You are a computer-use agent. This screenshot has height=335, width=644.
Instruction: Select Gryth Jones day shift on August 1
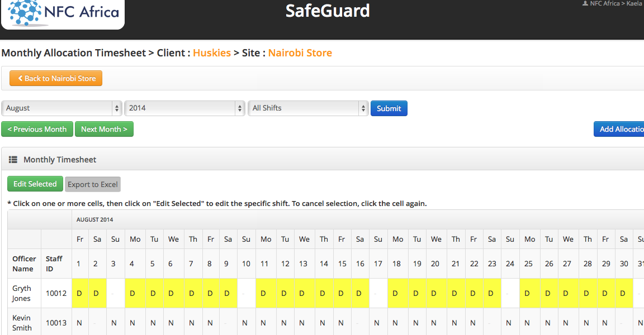pos(80,293)
